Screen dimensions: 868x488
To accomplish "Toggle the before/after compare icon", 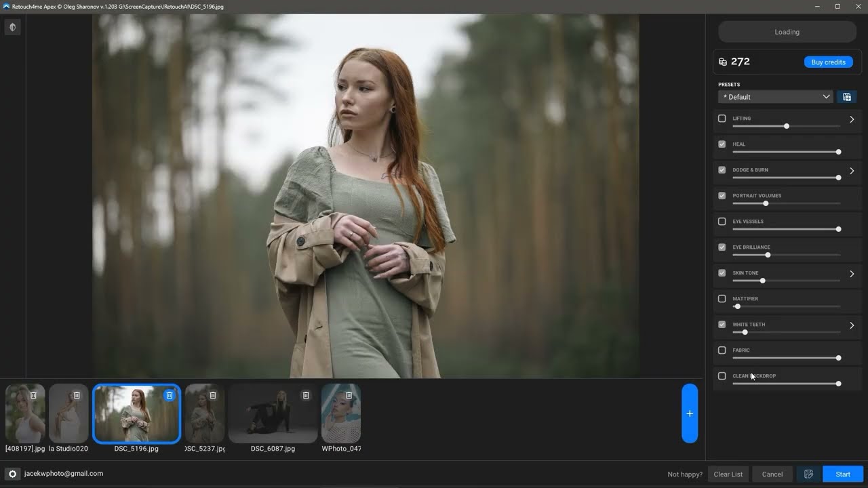I will 12,27.
